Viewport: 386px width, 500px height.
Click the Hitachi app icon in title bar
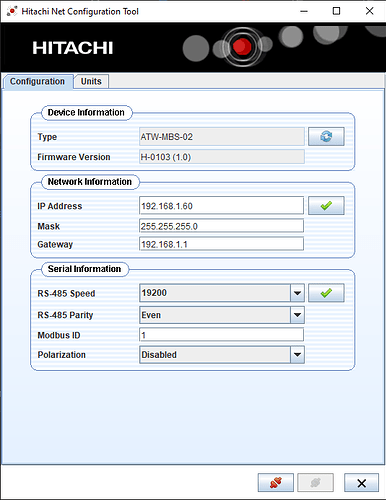tap(12, 11)
